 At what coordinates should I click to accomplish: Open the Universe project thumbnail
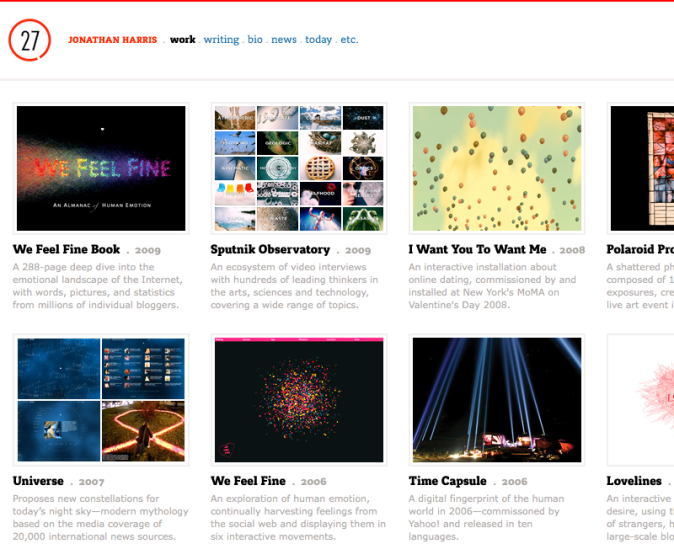pos(101,400)
